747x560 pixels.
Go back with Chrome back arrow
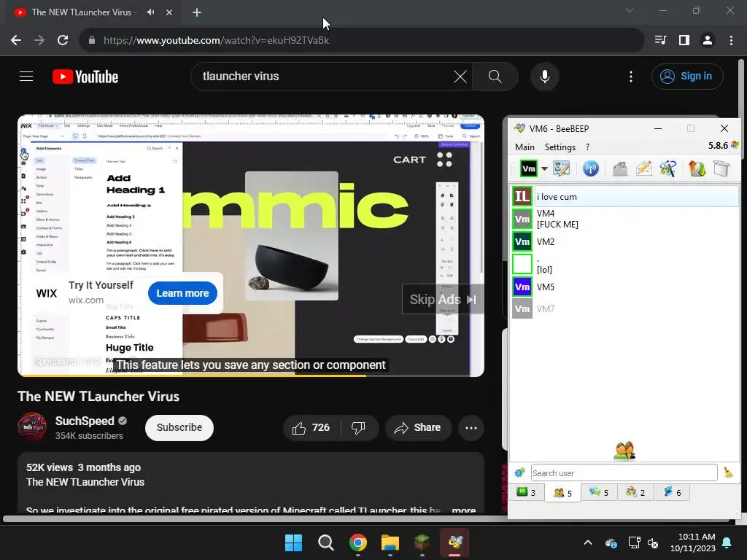[x=16, y=40]
